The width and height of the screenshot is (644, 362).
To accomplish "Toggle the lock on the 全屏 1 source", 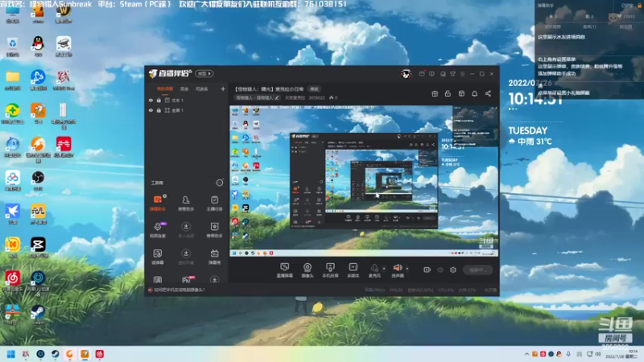I will (159, 110).
